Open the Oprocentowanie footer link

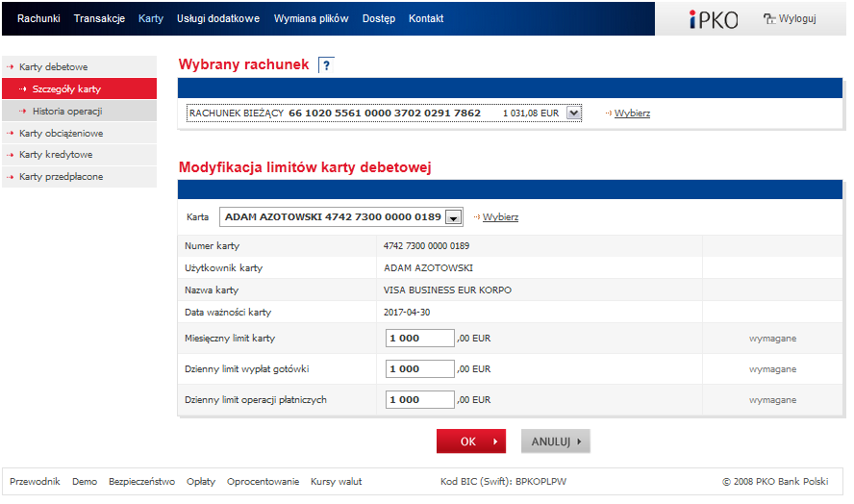click(x=264, y=482)
